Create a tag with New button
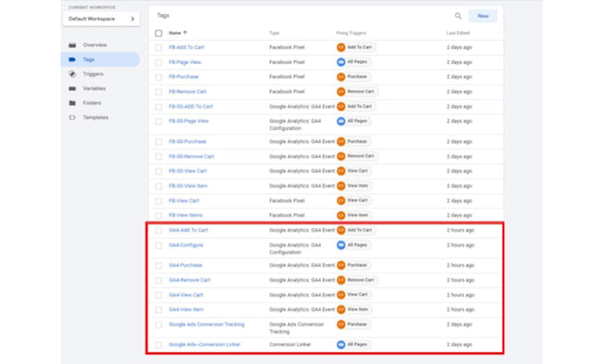 [x=483, y=16]
